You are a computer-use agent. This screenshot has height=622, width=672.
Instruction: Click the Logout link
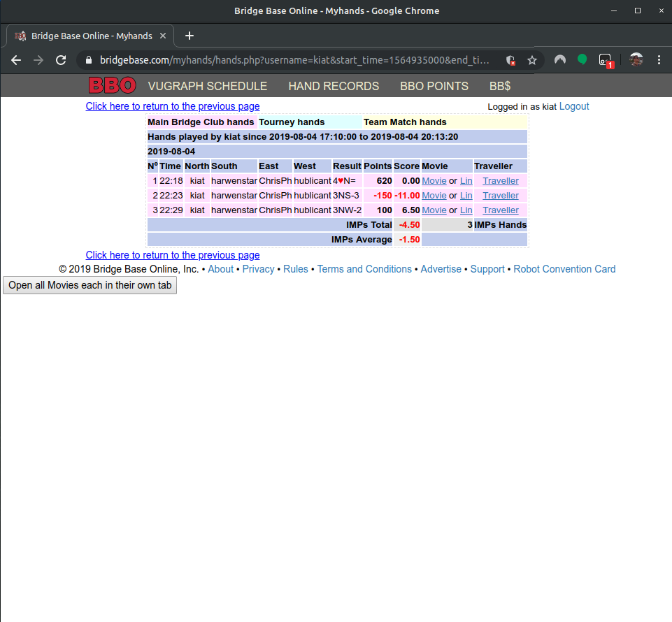point(574,106)
